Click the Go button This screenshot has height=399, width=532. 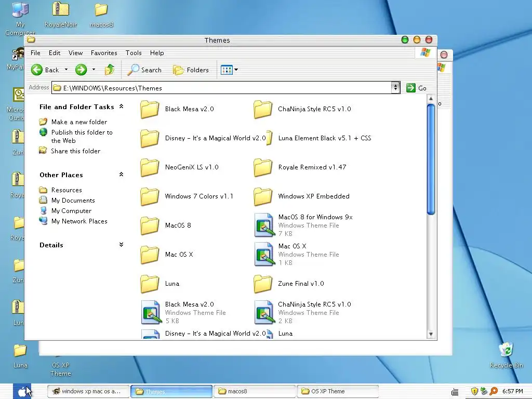(x=416, y=88)
